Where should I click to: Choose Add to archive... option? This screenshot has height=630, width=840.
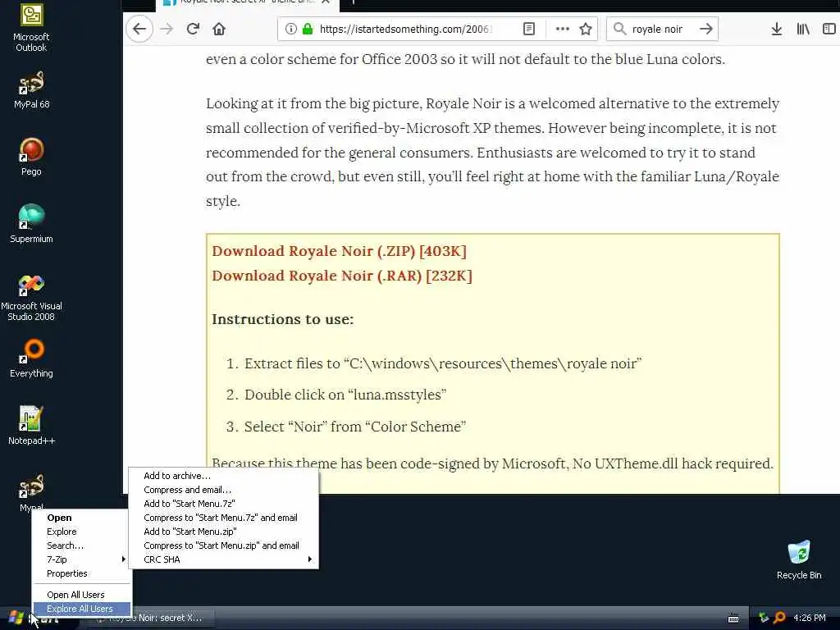[223, 476]
